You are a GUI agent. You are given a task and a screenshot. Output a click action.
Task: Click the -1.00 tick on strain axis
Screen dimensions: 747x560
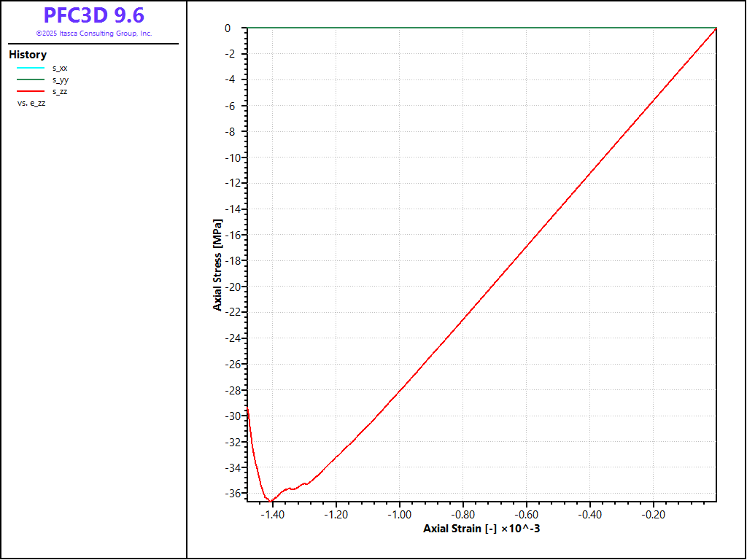point(400,514)
